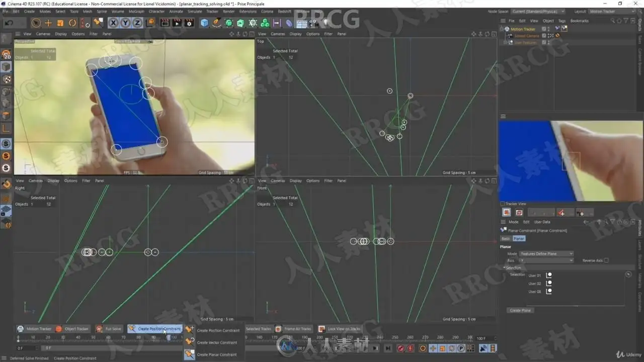Click the Cube primitive icon

click(x=204, y=23)
